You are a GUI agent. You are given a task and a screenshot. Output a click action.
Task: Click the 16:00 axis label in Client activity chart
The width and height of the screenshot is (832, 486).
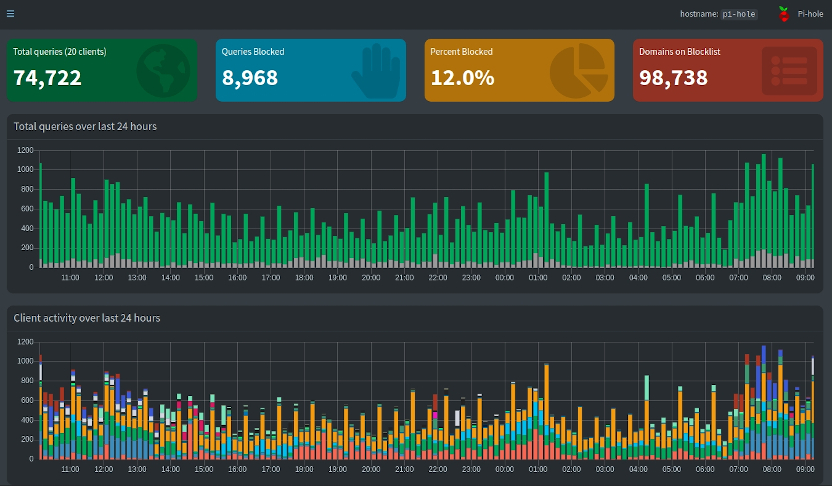(x=237, y=468)
